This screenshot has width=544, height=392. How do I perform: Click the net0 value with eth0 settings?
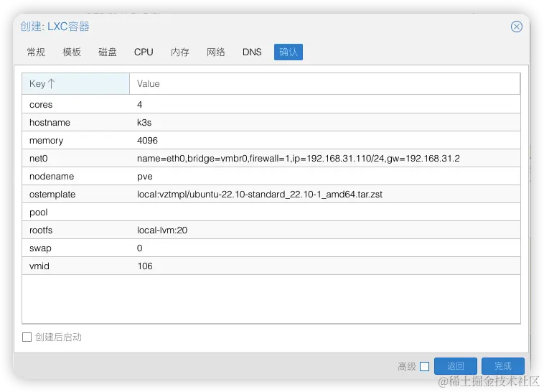299,159
